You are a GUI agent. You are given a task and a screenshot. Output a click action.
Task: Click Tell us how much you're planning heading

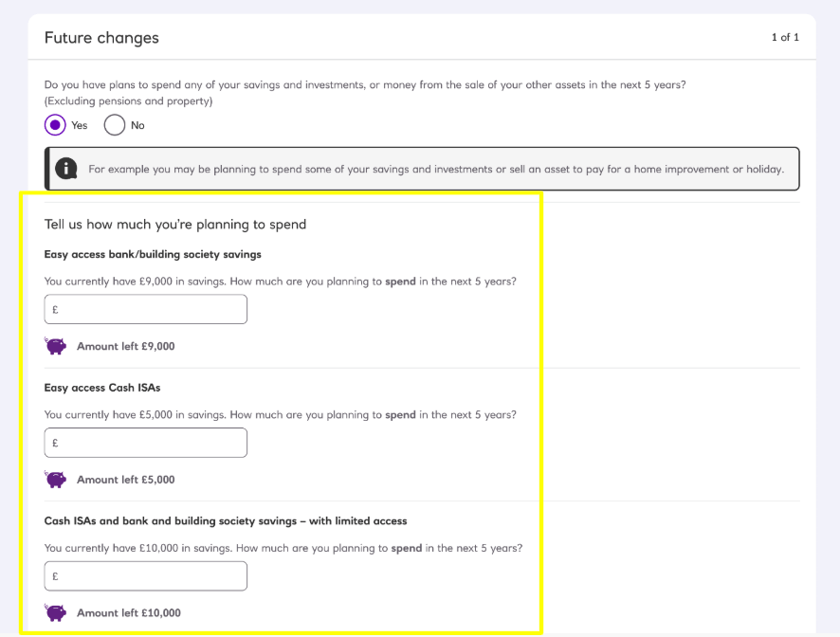(175, 225)
